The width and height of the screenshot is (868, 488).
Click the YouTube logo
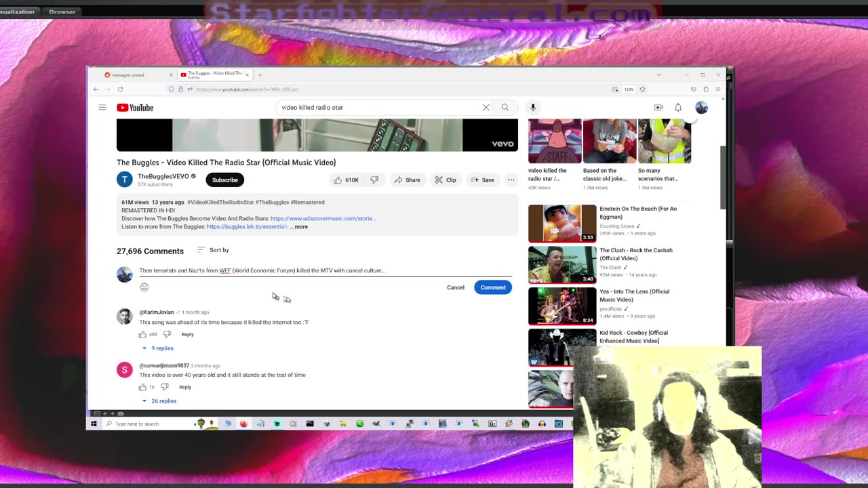(135, 108)
